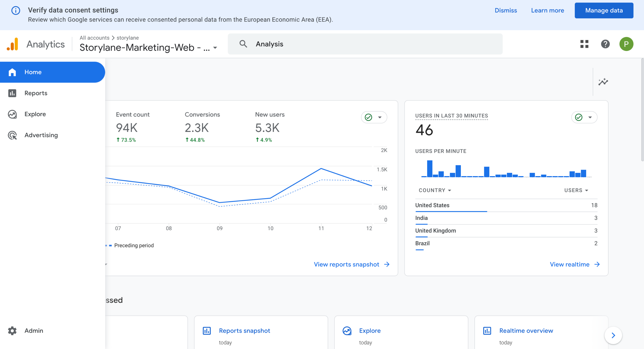Select the New users metric
The height and width of the screenshot is (349, 644).
pyautogui.click(x=270, y=127)
